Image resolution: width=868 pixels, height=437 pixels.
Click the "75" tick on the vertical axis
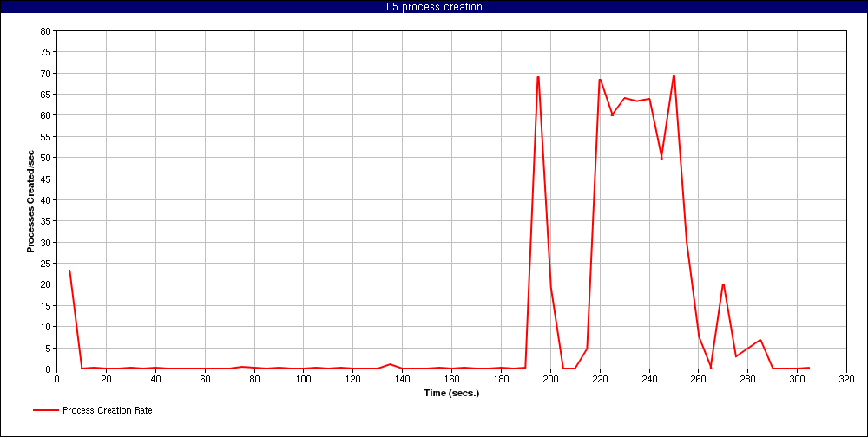coord(46,52)
